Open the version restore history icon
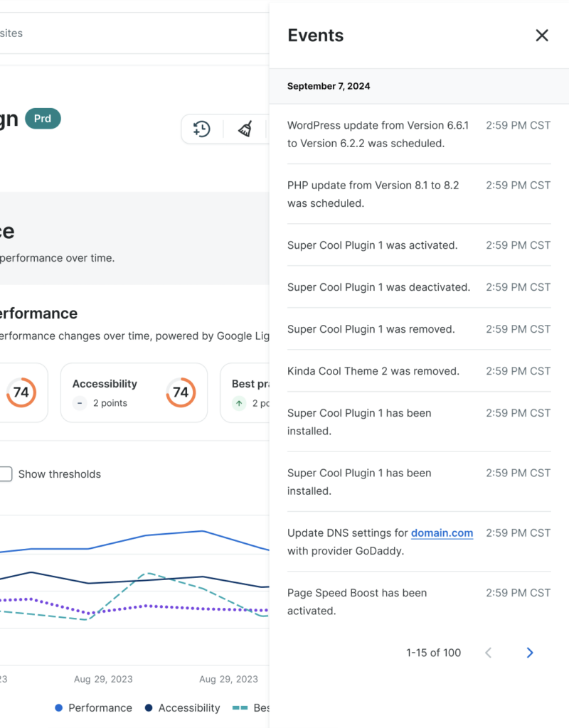 coord(201,129)
